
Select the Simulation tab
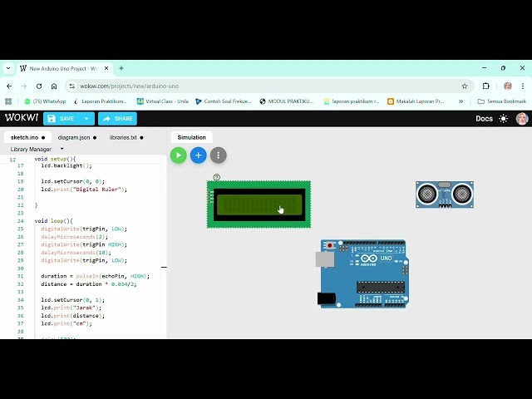tap(192, 137)
